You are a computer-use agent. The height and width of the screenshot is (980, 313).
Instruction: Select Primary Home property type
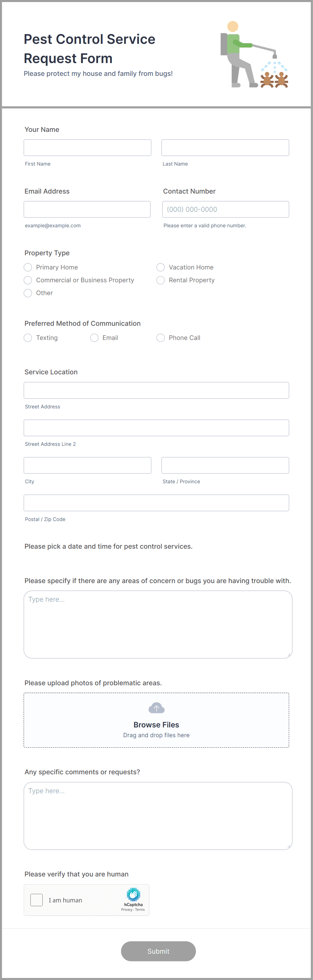pyautogui.click(x=28, y=267)
